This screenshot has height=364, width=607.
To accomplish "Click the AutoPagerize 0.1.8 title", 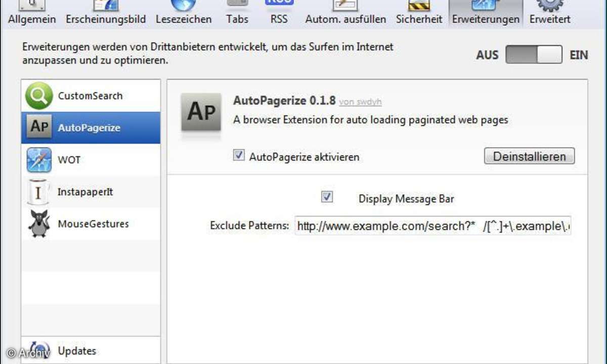I will [x=284, y=100].
